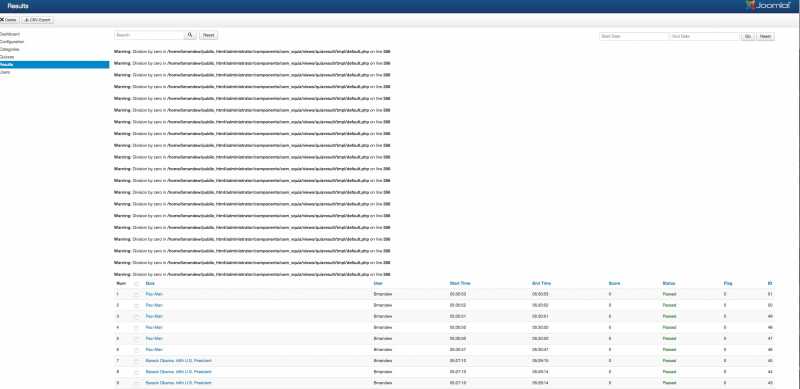Click the CSV Export button
Viewport: 800px width, 389px height.
pos(38,20)
